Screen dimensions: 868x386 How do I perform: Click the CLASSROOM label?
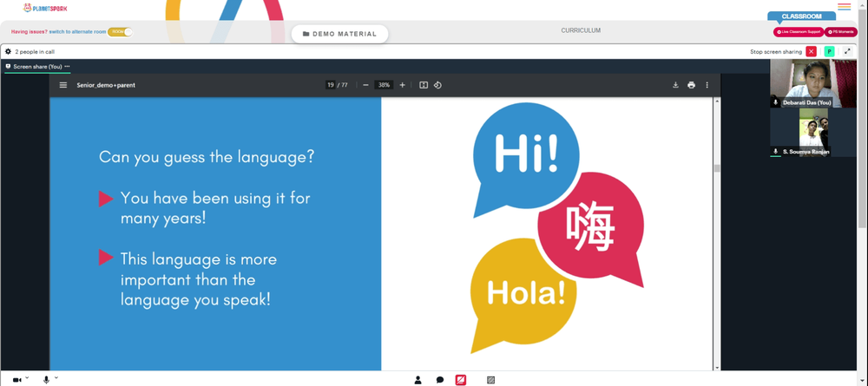click(x=801, y=16)
